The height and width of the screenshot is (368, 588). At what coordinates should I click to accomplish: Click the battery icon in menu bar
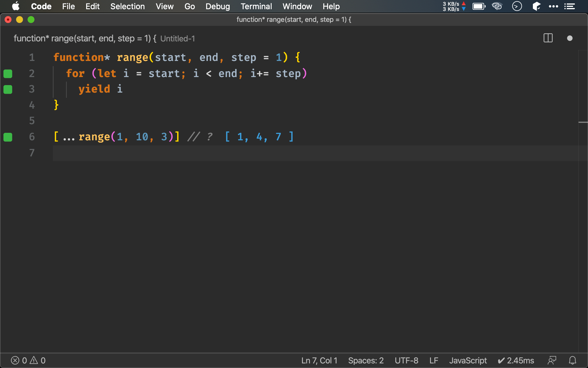pos(479,6)
